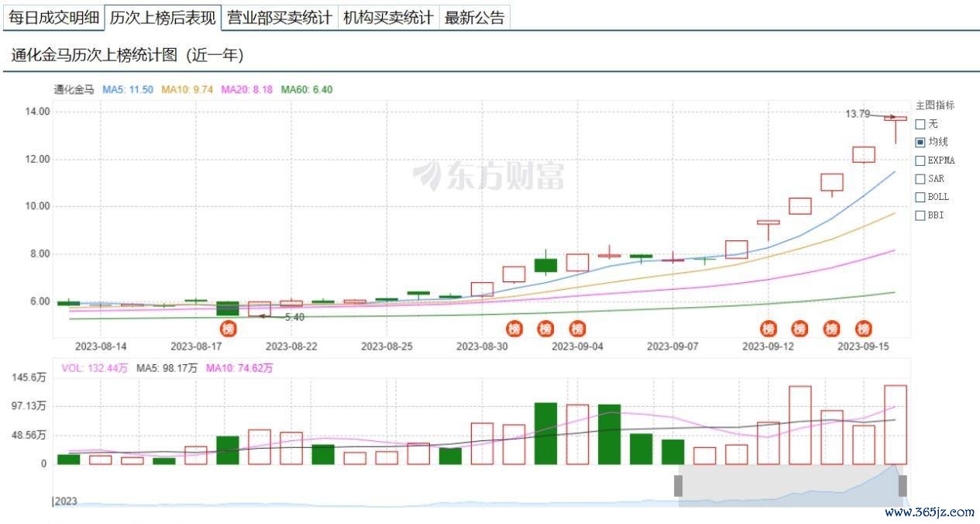The width and height of the screenshot is (980, 524).
Task: Grab the right handle of range slider
Action: [903, 486]
